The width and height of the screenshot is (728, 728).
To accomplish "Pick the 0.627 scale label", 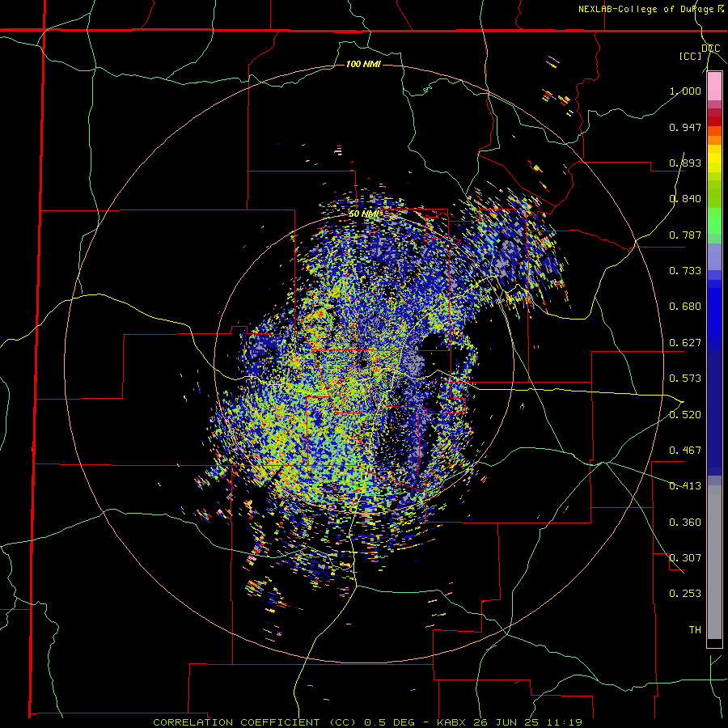I will [x=685, y=343].
